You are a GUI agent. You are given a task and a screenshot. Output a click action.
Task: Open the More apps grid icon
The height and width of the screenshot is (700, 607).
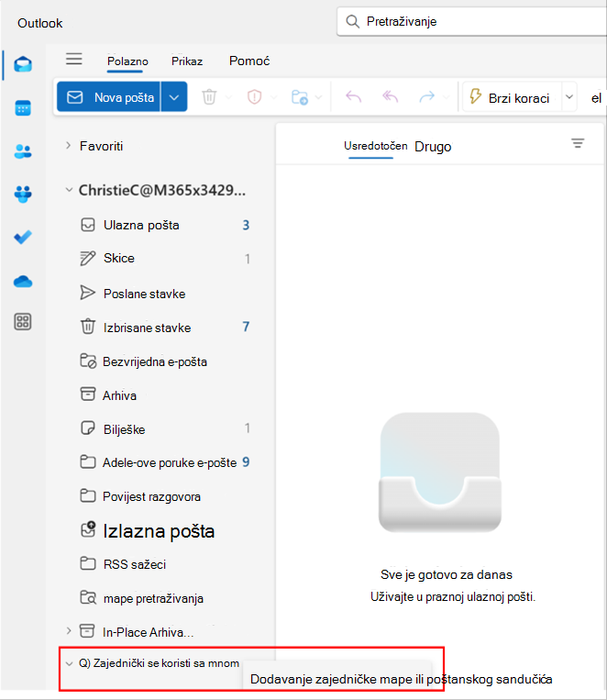click(x=23, y=321)
